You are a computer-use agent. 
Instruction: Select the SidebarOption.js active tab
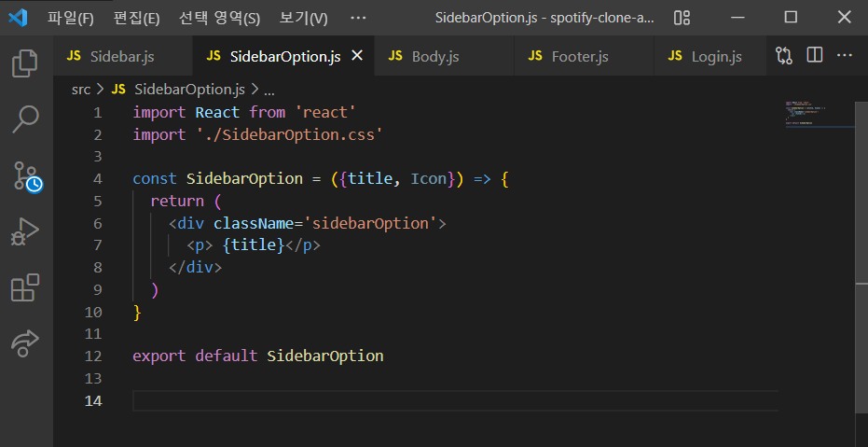[x=284, y=56]
